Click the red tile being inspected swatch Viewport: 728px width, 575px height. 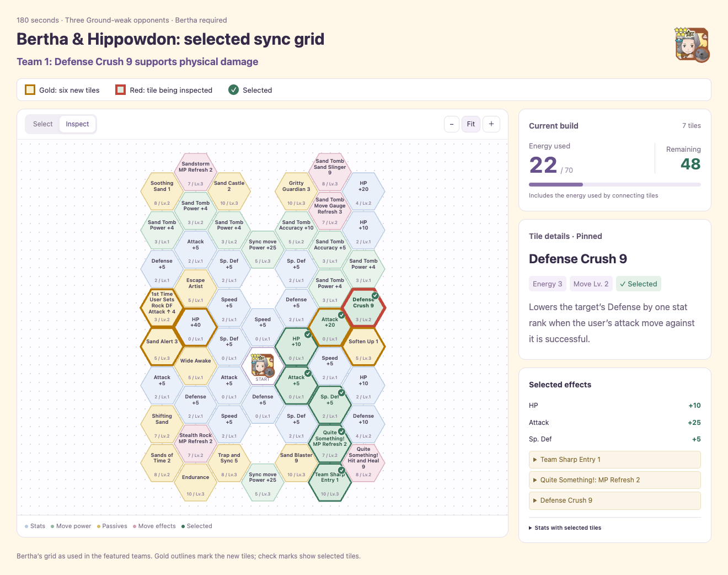coord(120,90)
